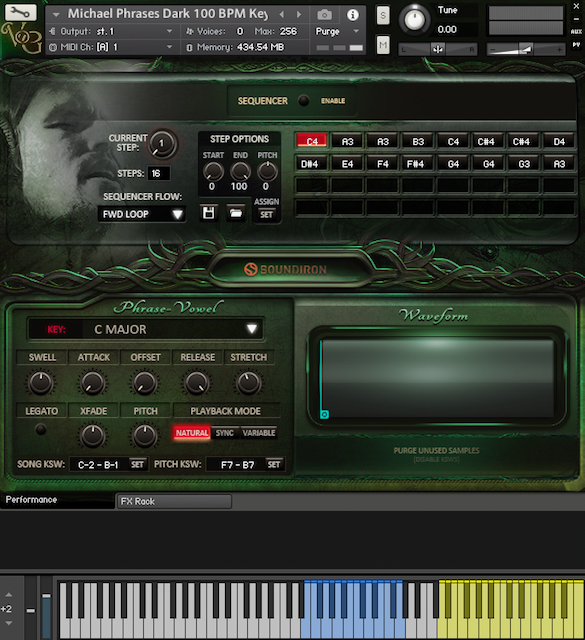Viewport: 585px width, 640px height.
Task: Open the instrument info icon
Action: click(353, 15)
